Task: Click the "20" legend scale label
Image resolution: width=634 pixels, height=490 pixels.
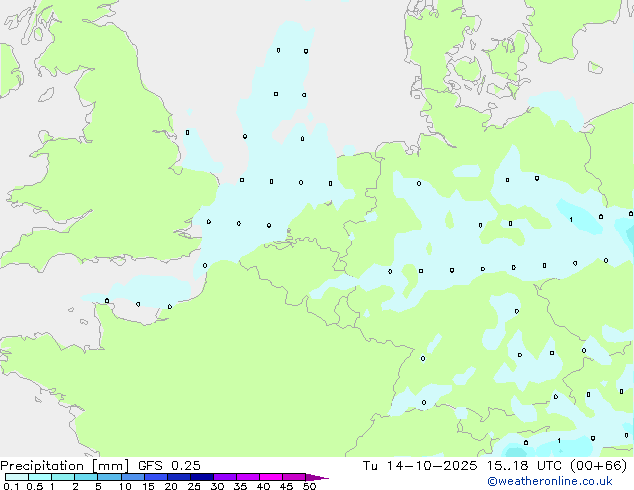Action: [171, 486]
